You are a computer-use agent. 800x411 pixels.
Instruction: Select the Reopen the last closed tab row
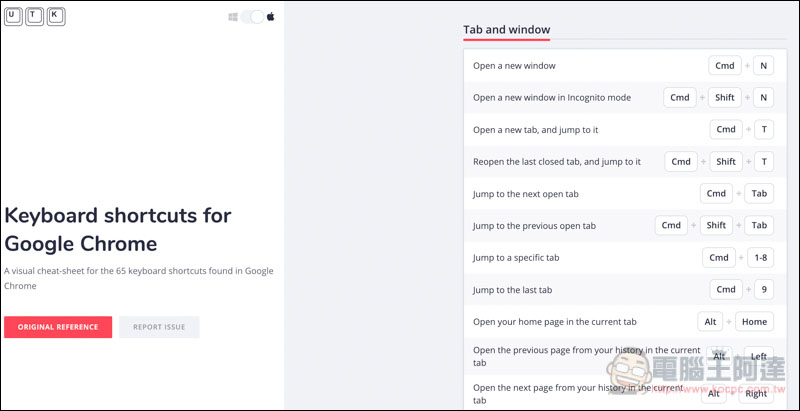[x=625, y=162]
